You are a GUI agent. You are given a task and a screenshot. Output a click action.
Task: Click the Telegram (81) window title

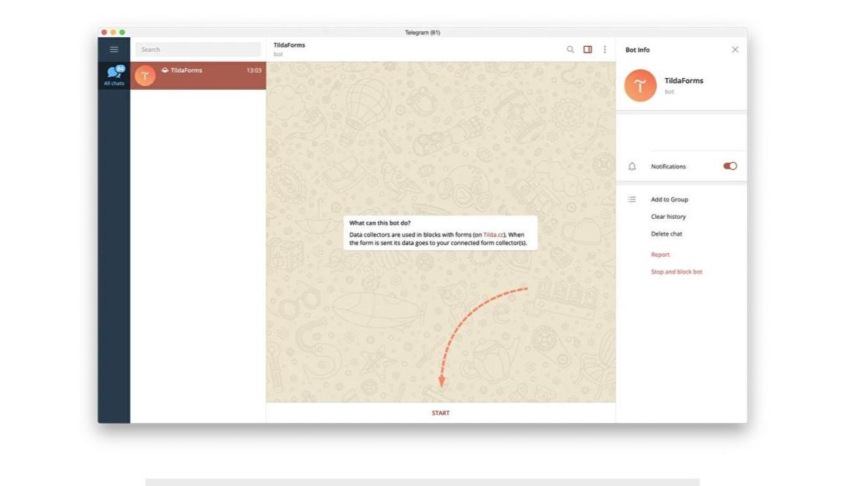pos(422,33)
